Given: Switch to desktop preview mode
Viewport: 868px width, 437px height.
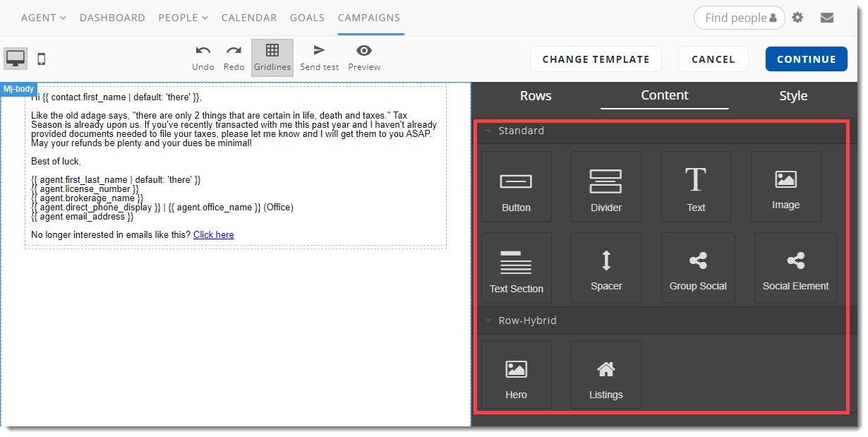Looking at the screenshot, I should 16,59.
